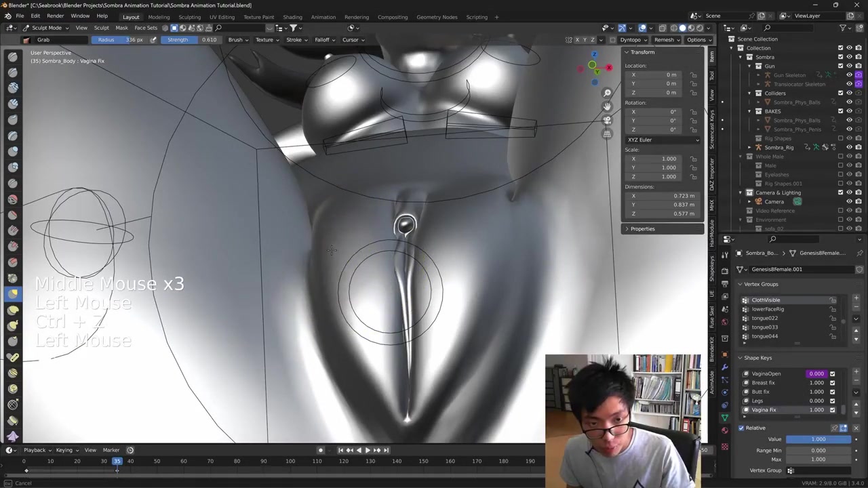Screen dimensions: 868x488
Task: Switch to the Sculpting workspace tab
Action: coord(189,17)
